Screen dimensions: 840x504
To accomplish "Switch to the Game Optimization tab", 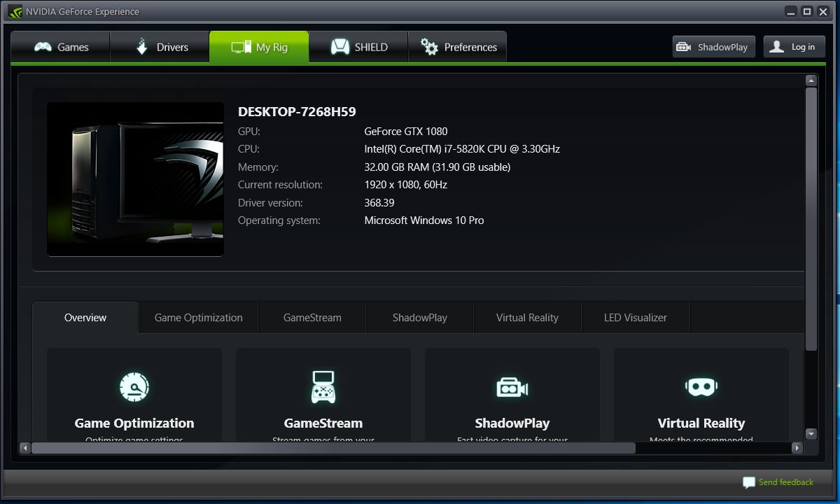I will (198, 317).
